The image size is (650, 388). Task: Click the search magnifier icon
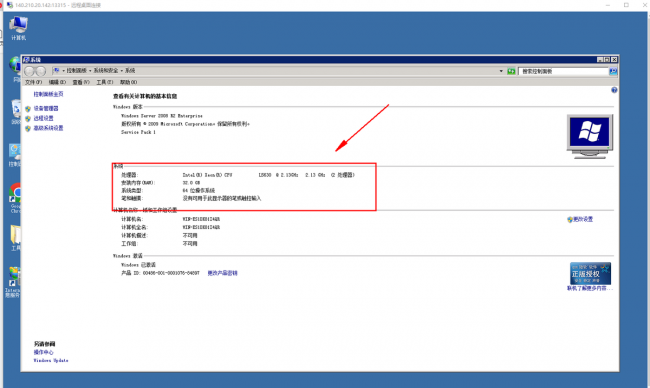tap(613, 71)
